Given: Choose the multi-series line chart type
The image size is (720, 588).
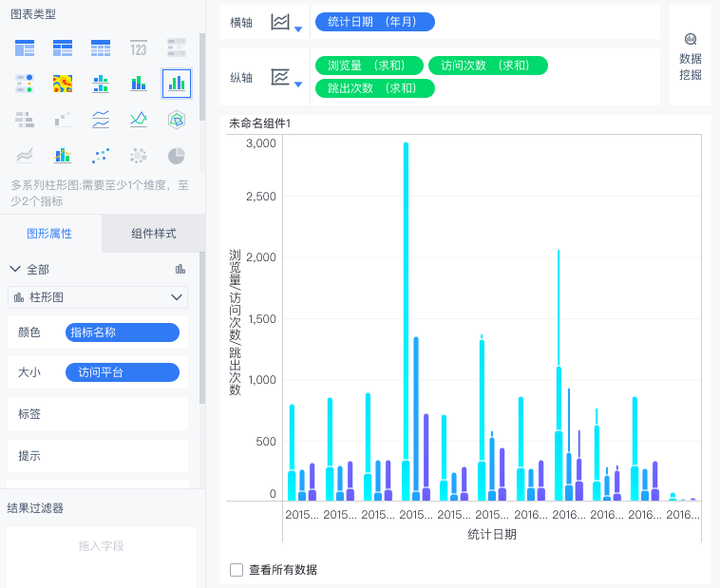Looking at the screenshot, I should tap(139, 120).
